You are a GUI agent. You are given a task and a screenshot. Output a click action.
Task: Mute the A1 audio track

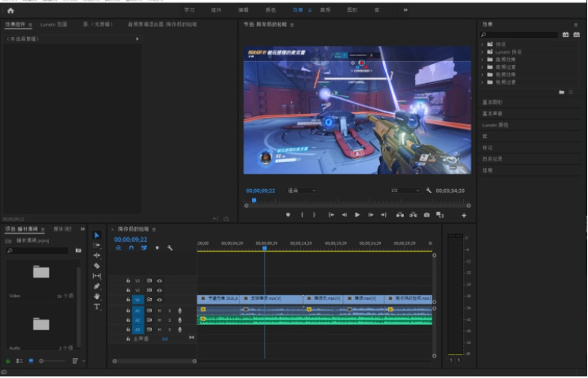(x=160, y=311)
